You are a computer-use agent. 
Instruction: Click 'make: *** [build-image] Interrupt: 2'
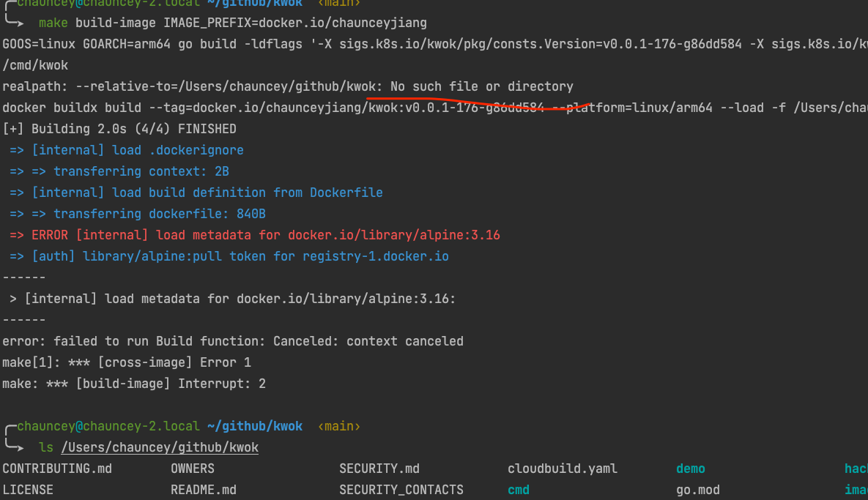tap(134, 384)
